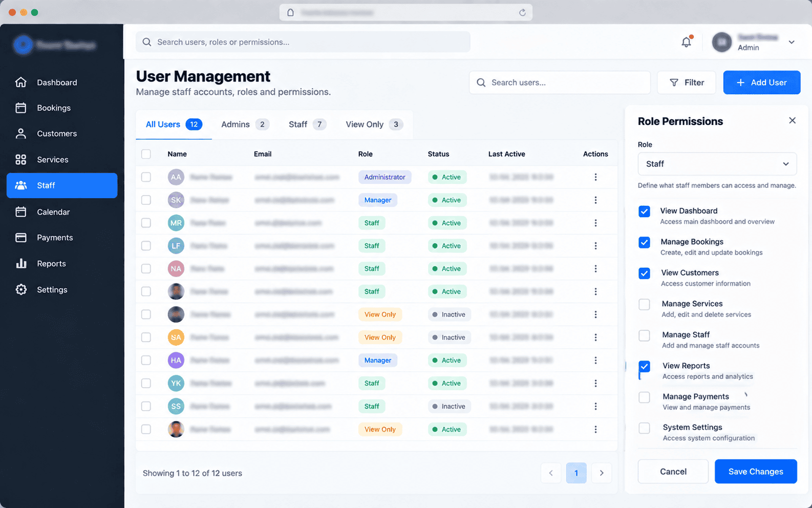Select the MR user row checkbox
The width and height of the screenshot is (812, 508).
(146, 223)
